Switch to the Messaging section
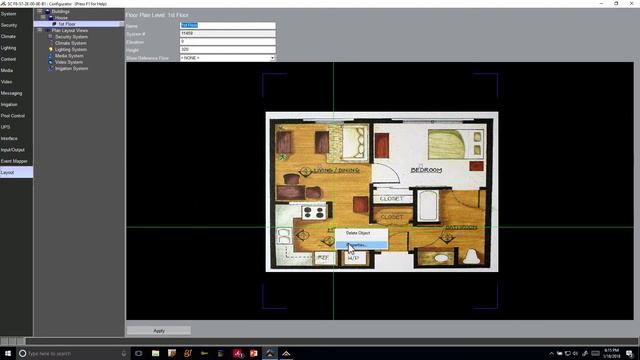The height and width of the screenshot is (360, 640). tap(16, 93)
